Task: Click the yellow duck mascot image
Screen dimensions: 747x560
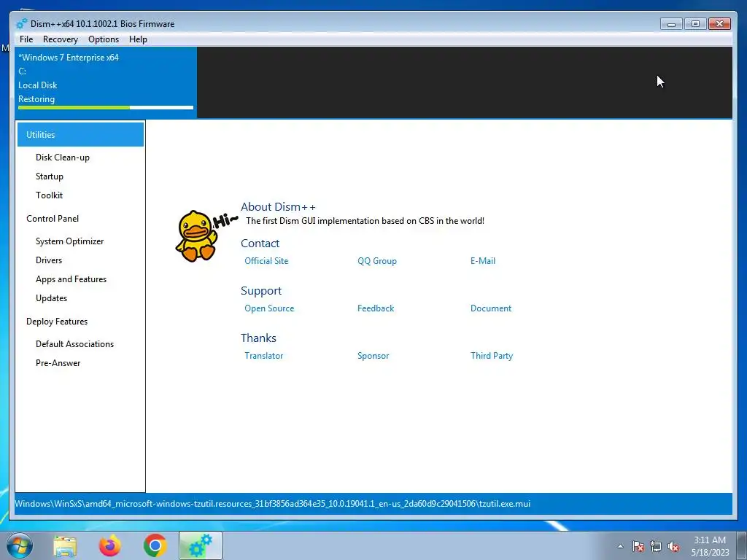Action: pos(198,236)
